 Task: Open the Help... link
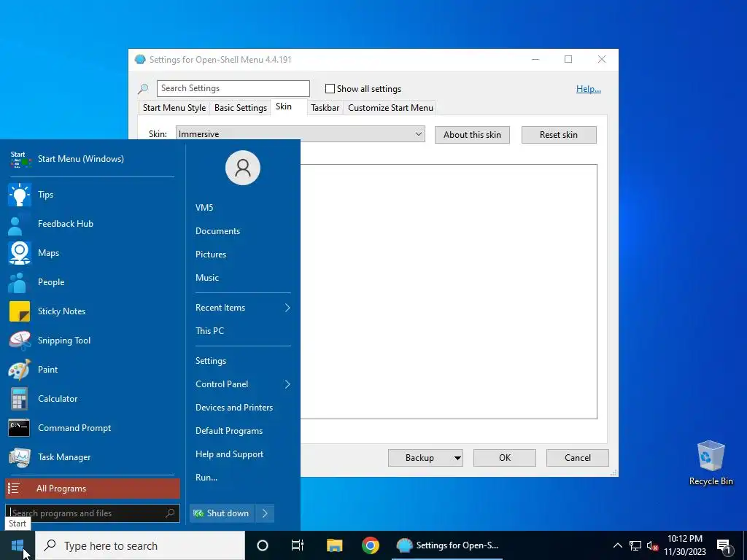(x=589, y=88)
